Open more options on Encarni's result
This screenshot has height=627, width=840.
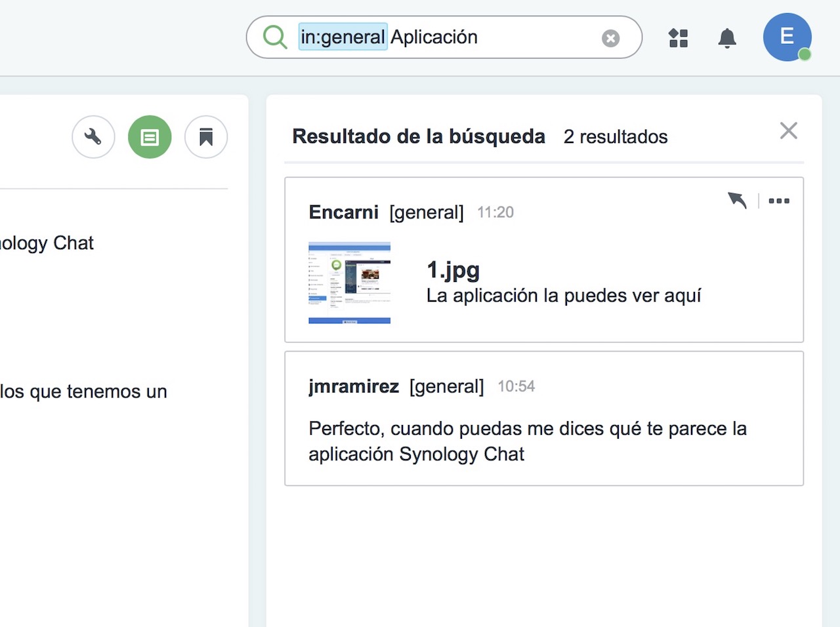pyautogui.click(x=778, y=201)
